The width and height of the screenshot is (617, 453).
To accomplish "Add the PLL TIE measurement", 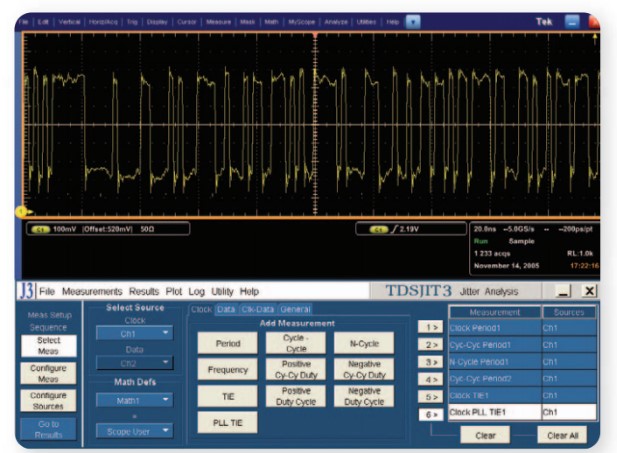I will (227, 422).
